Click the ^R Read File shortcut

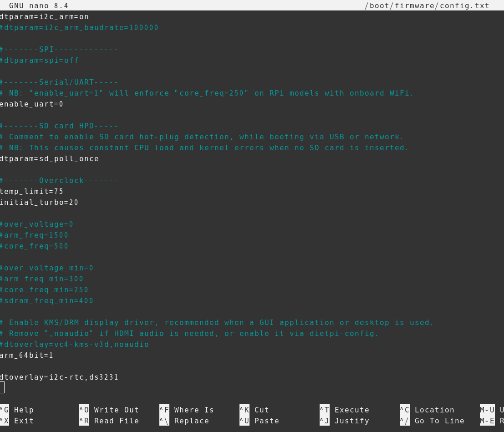(x=109, y=421)
